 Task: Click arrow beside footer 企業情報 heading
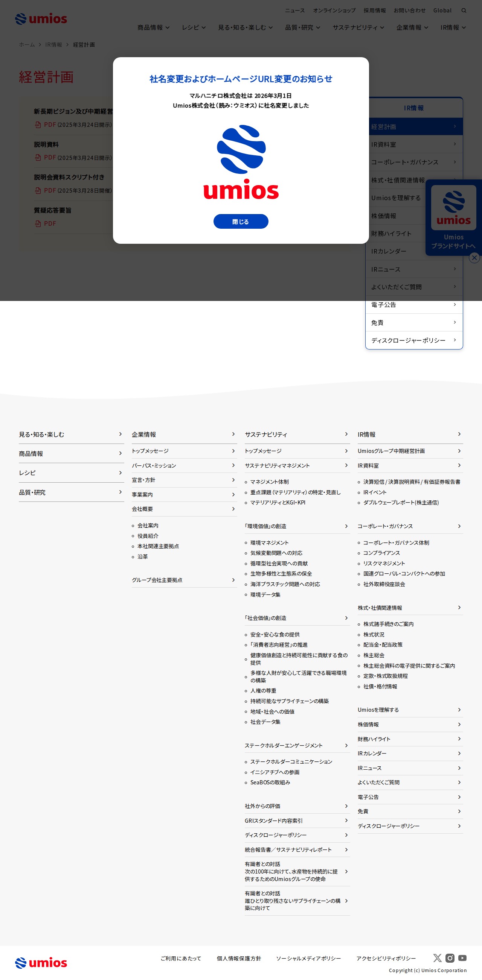(233, 434)
